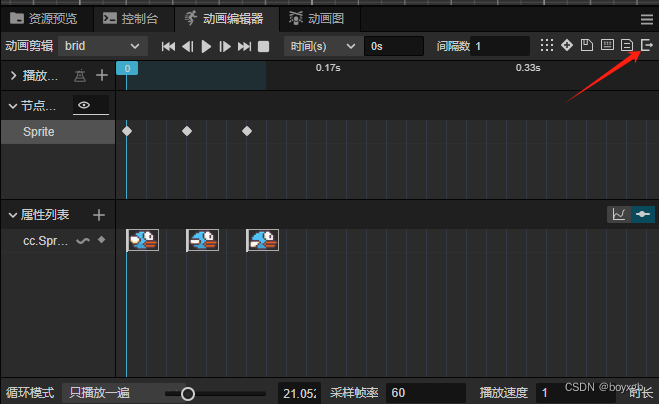The width and height of the screenshot is (659, 404).
Task: Open the 动画剪辑 brid dropdown
Action: click(103, 46)
